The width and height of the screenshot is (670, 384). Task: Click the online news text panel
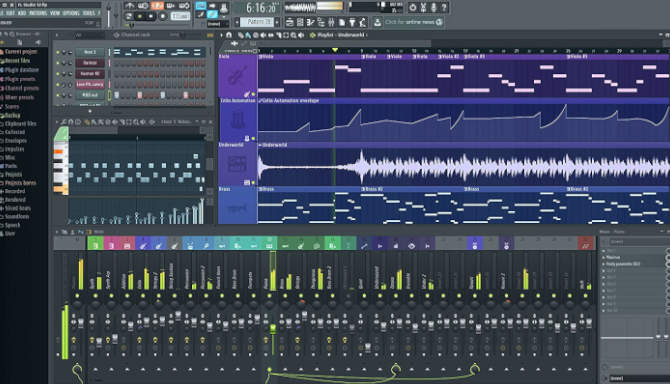(409, 22)
